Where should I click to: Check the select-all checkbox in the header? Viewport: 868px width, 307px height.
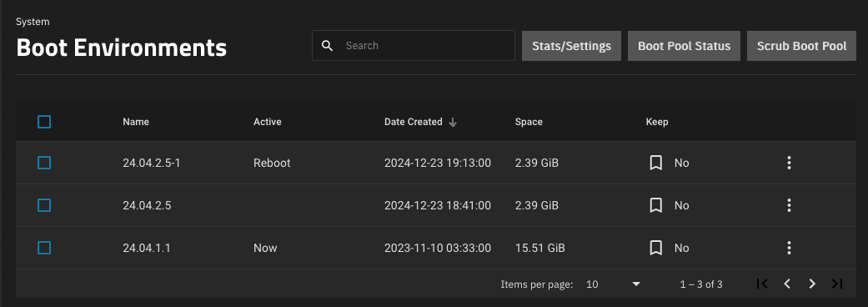click(x=44, y=121)
